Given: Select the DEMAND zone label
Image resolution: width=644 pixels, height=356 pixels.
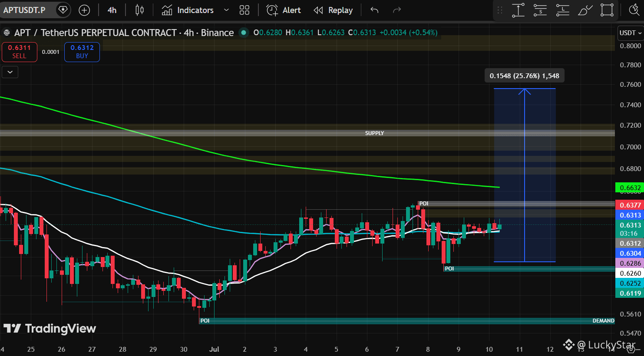Looking at the screenshot, I should pyautogui.click(x=603, y=321).
